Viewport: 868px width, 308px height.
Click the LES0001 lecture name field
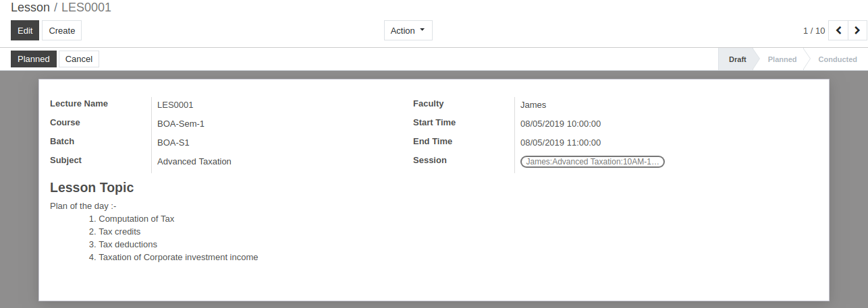tap(175, 104)
